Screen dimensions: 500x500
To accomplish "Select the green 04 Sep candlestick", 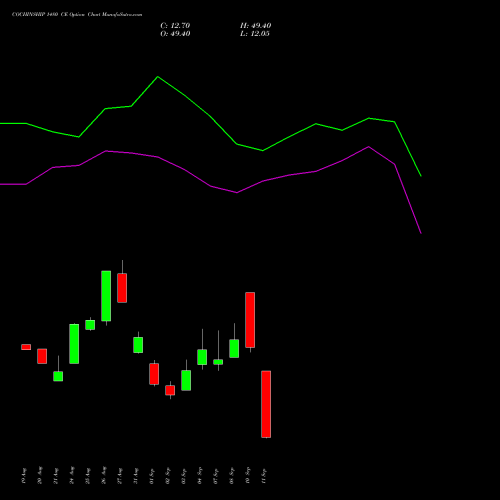I will point(202,357).
